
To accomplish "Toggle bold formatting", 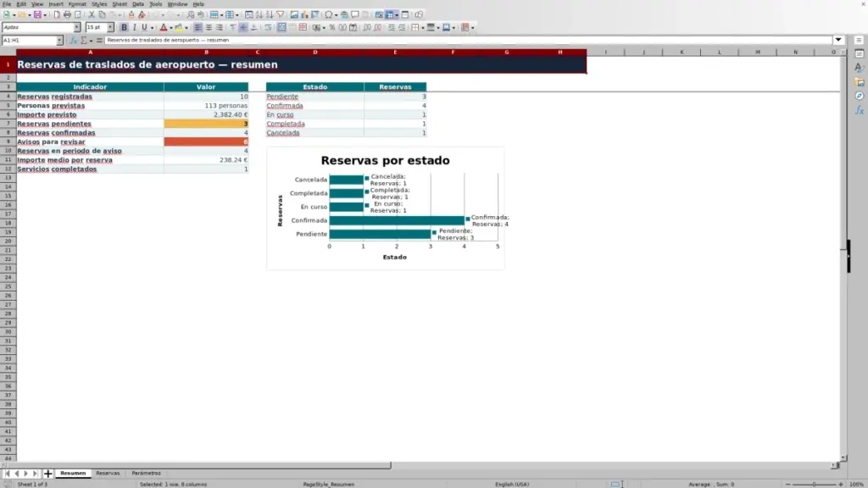I will point(124,27).
